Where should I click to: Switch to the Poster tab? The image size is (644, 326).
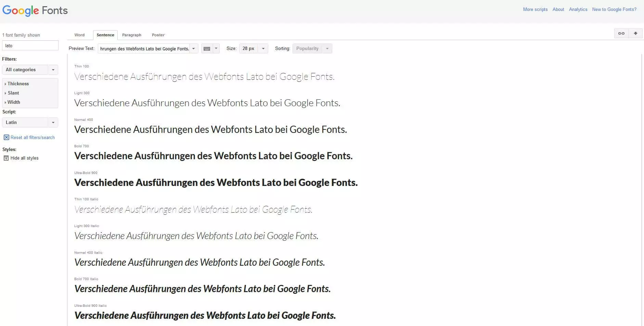[x=158, y=35]
